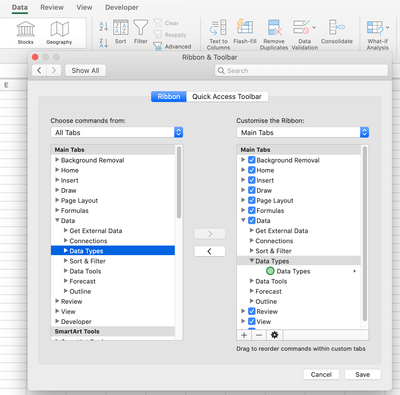Open Advanced filter options
Screen dimensions: 400x395
point(172,46)
